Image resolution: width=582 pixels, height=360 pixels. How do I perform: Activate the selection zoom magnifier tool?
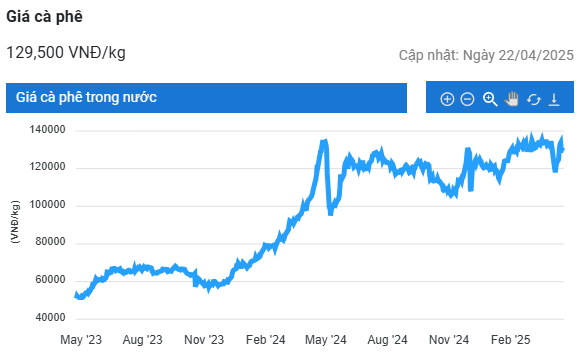coord(490,99)
